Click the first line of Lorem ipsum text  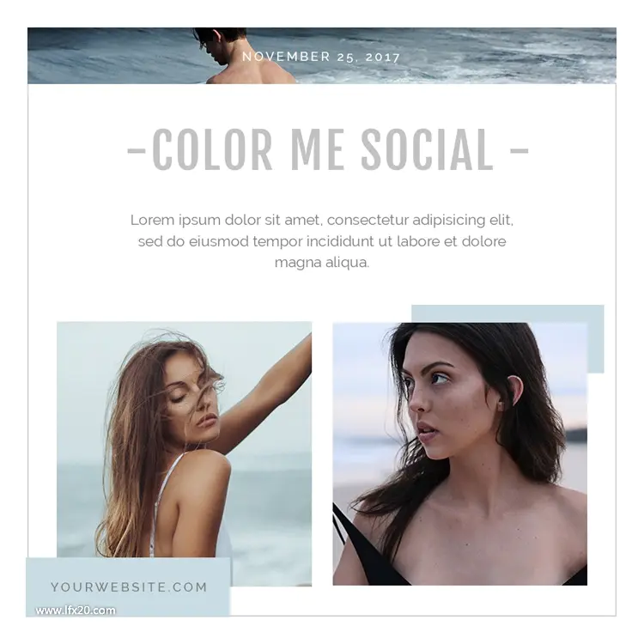(322, 220)
